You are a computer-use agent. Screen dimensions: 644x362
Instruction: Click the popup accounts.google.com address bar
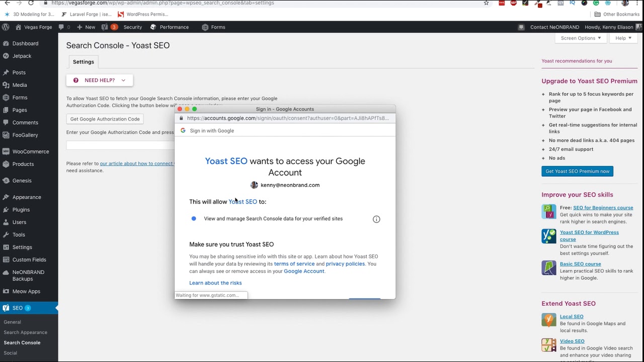pyautogui.click(x=285, y=119)
